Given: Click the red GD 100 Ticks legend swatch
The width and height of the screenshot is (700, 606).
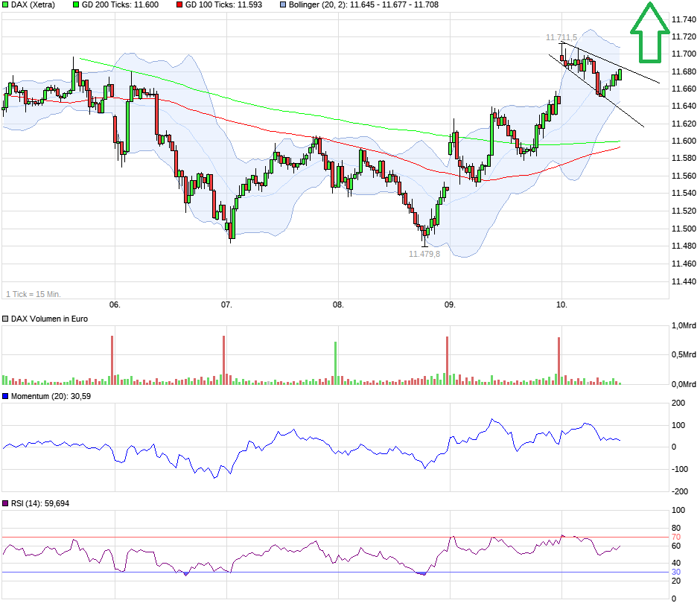Looking at the screenshot, I should tap(179, 5).
